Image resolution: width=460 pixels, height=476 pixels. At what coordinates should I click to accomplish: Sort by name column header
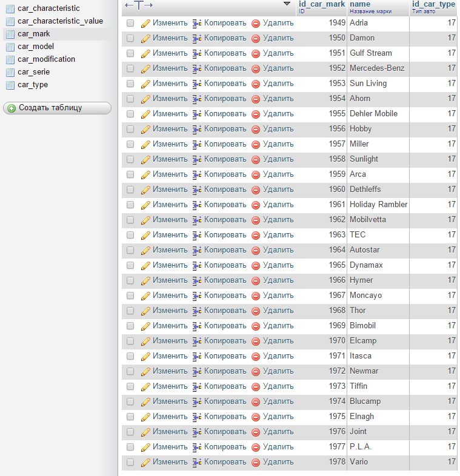point(360,4)
